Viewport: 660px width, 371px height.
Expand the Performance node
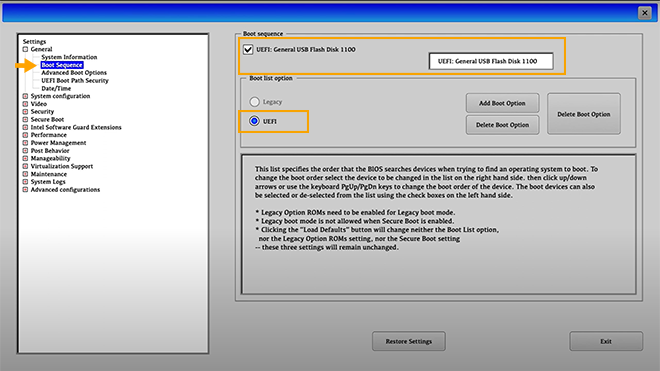click(x=25, y=135)
